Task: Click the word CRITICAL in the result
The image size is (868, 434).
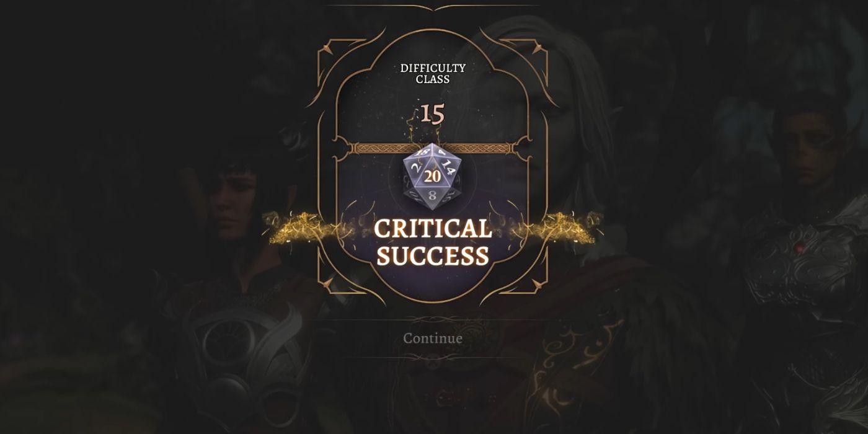Action: tap(433, 228)
